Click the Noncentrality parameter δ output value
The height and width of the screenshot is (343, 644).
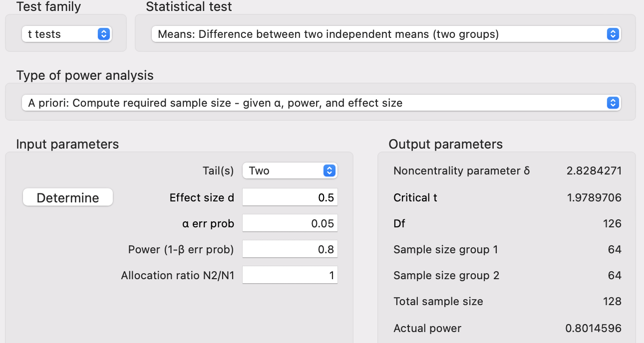594,171
